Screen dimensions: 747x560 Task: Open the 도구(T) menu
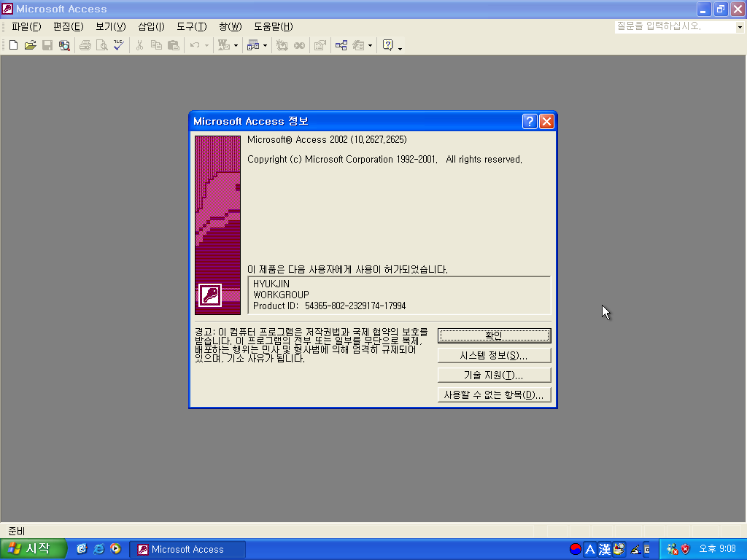click(x=192, y=27)
